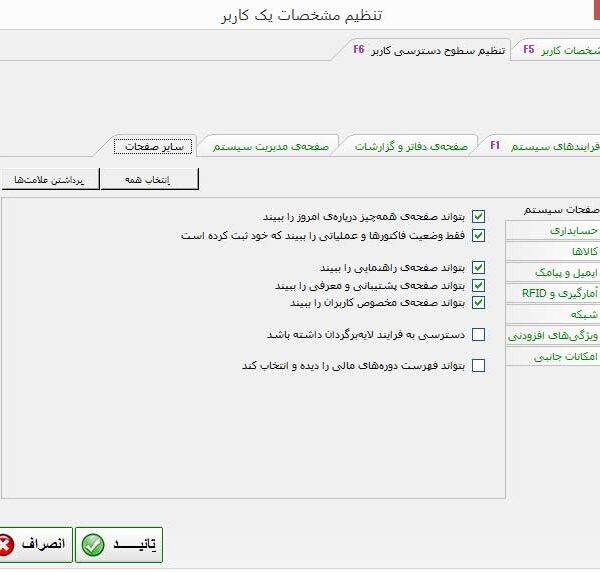
Task: Toggle 'صفحه‌ی مخصوص کاربران' checkbox
Action: pos(478,303)
